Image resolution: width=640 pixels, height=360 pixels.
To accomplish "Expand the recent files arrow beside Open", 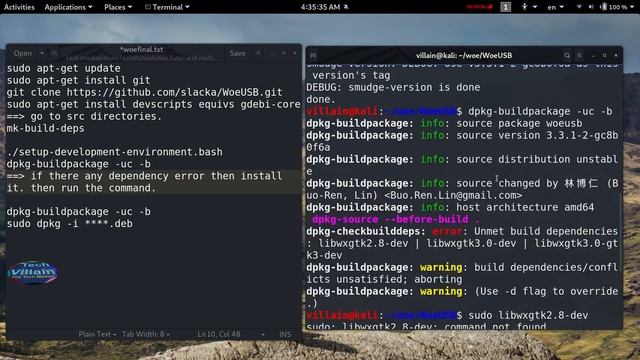I will (x=42, y=53).
